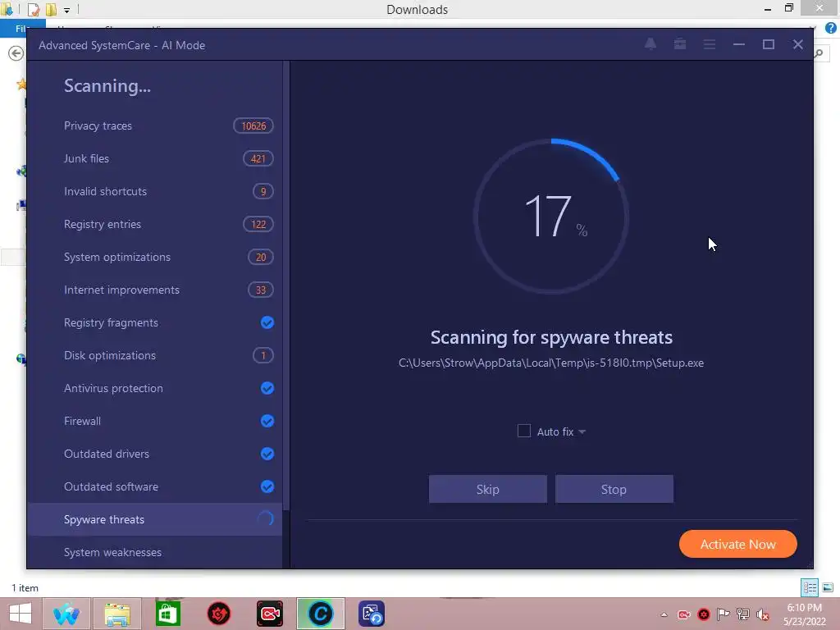Click the Disk optimizations count badge 1
This screenshot has height=630, width=840.
coord(263,356)
